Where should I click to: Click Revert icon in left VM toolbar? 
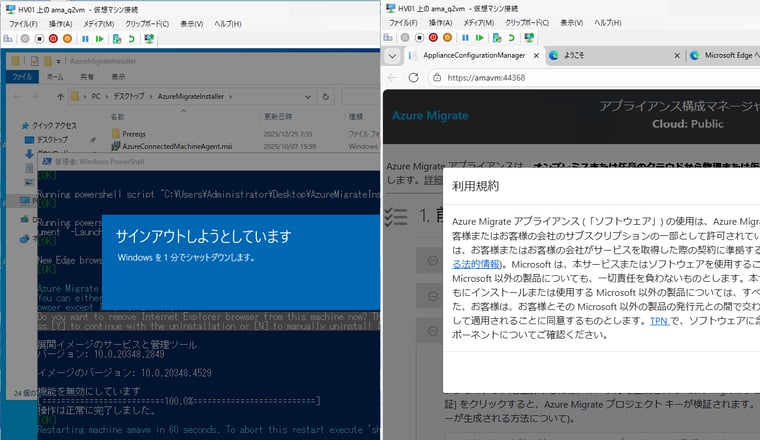point(131,39)
